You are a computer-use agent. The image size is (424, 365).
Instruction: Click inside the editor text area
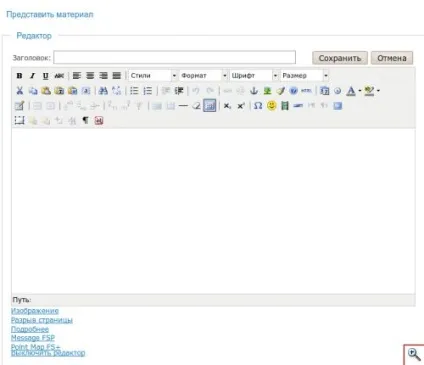tap(213, 211)
